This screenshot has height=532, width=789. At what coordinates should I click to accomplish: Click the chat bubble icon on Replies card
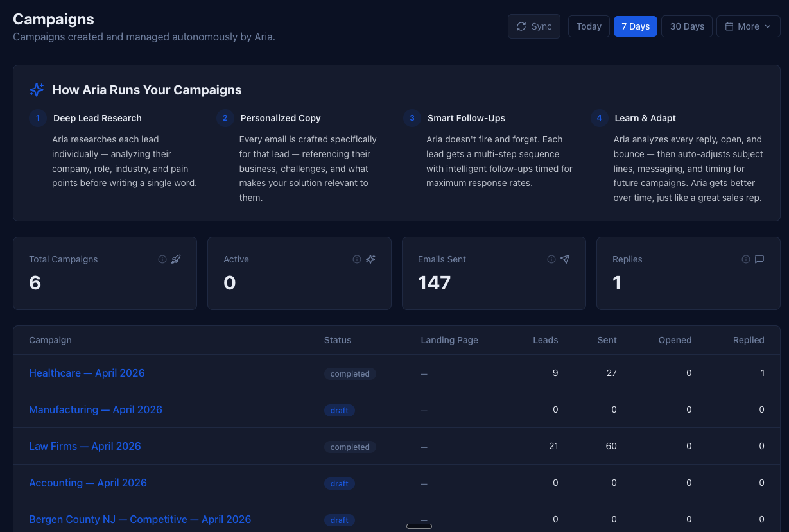[759, 259]
